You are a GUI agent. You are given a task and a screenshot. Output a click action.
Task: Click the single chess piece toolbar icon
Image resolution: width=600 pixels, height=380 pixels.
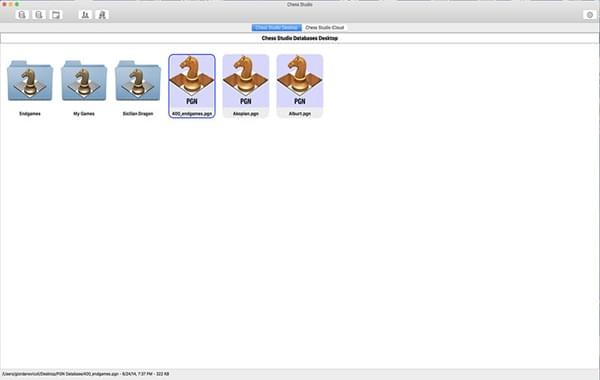[x=102, y=15]
